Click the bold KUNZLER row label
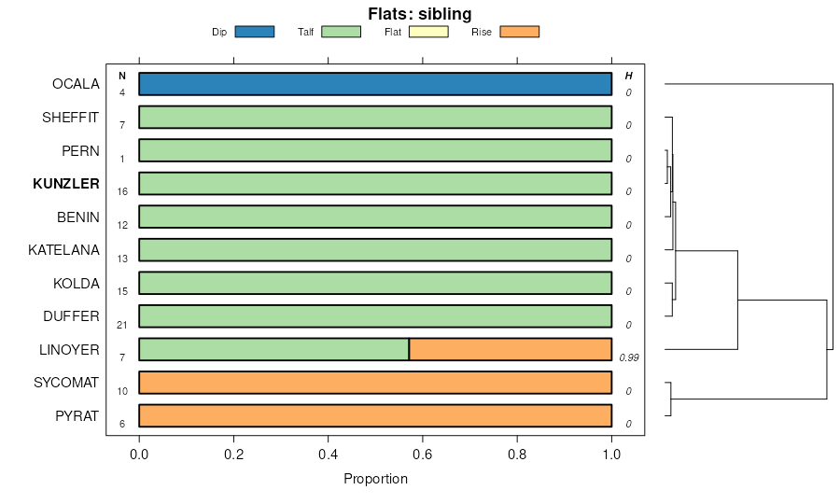 (x=65, y=184)
